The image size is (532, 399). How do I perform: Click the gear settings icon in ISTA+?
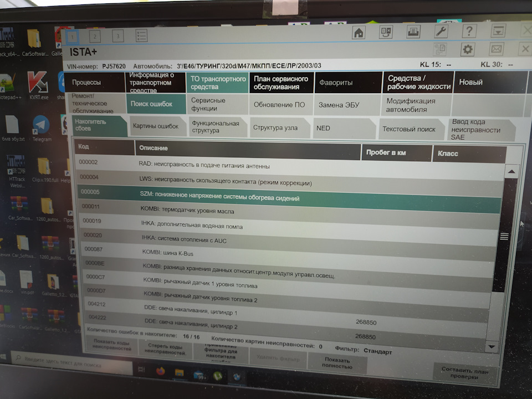[x=468, y=49]
